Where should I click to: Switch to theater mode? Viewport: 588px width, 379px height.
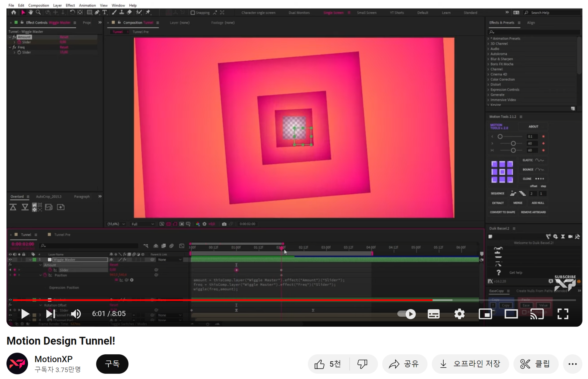coord(511,314)
